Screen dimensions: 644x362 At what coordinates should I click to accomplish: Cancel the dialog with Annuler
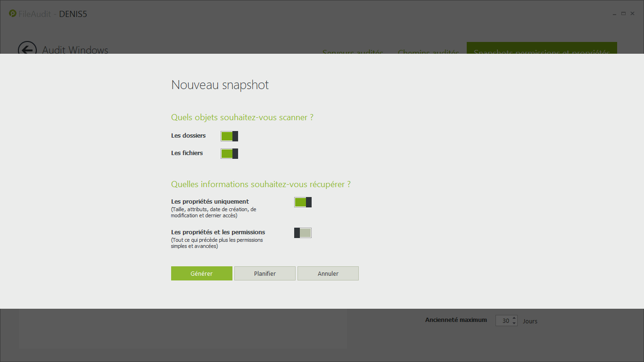point(328,273)
